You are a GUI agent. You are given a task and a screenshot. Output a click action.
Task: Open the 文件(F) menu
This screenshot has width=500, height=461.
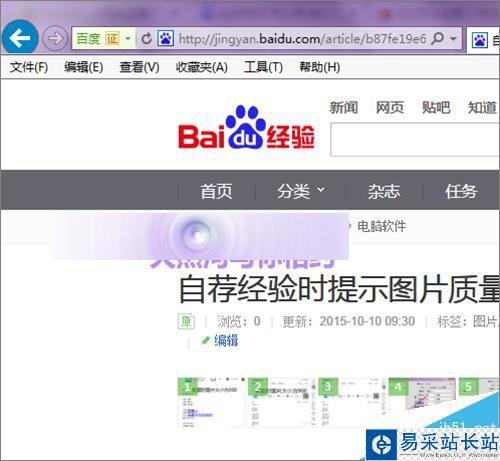click(29, 67)
